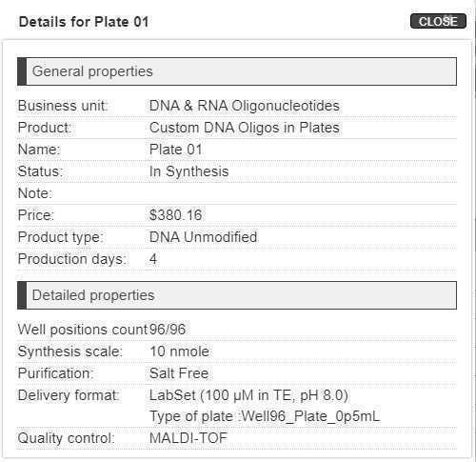Click the LabSet delivery format value
The width and height of the screenshot is (476, 462).
click(x=248, y=395)
